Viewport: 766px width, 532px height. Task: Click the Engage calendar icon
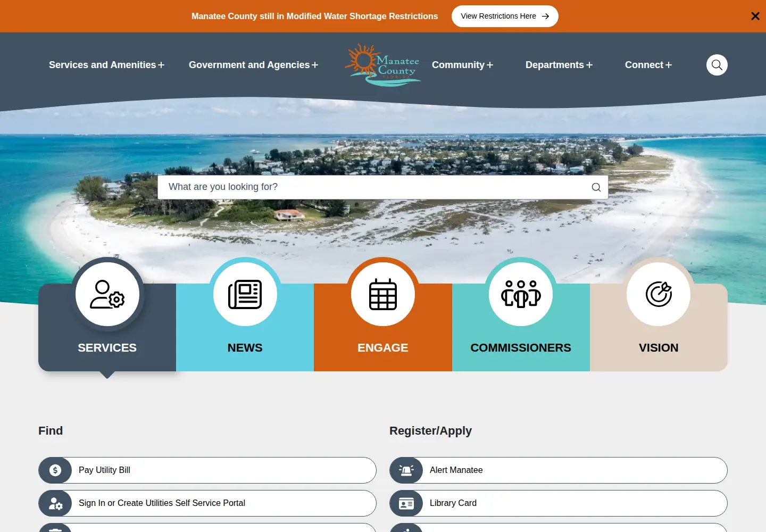[x=383, y=294]
